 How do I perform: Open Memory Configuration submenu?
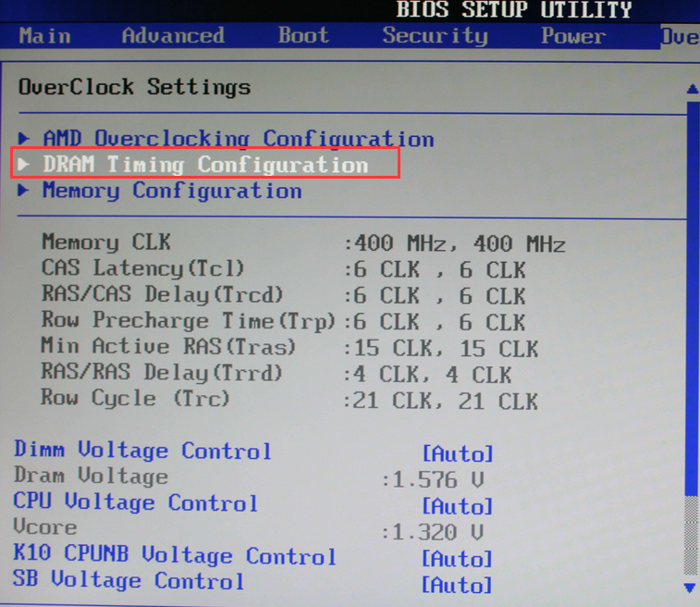point(172,191)
